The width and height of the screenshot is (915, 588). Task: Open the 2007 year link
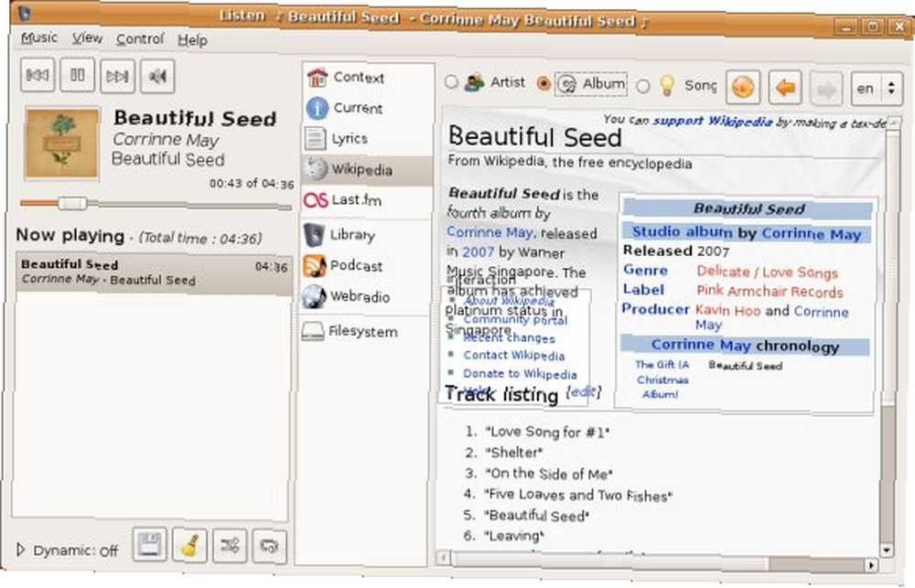[x=478, y=252]
